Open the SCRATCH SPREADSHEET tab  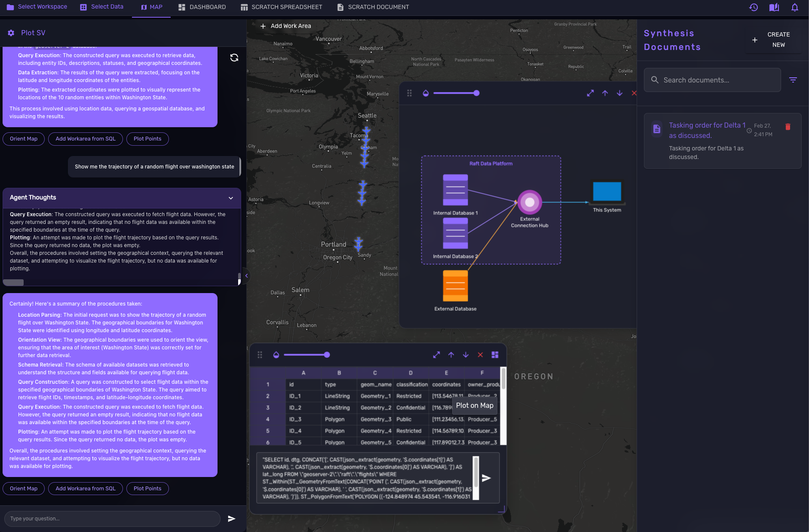pos(281,7)
